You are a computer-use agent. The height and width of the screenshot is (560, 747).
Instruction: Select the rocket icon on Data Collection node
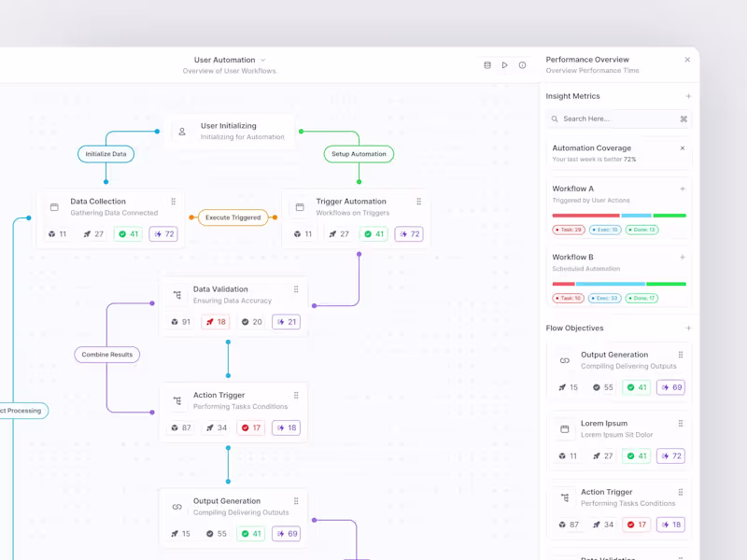pyautogui.click(x=86, y=234)
